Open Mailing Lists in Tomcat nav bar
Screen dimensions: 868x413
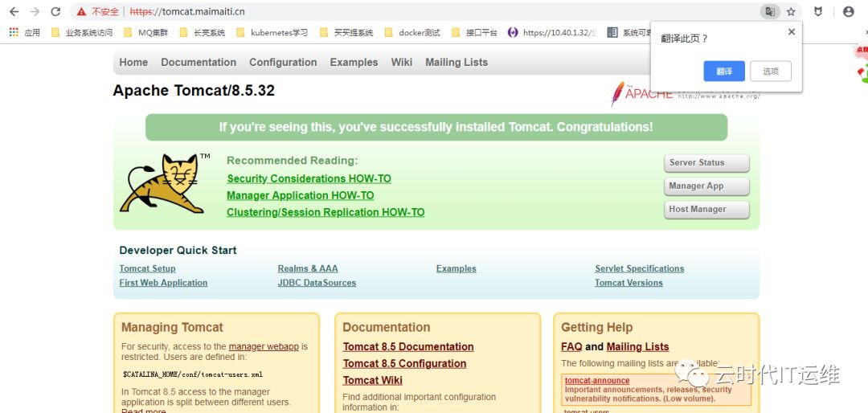457,63
